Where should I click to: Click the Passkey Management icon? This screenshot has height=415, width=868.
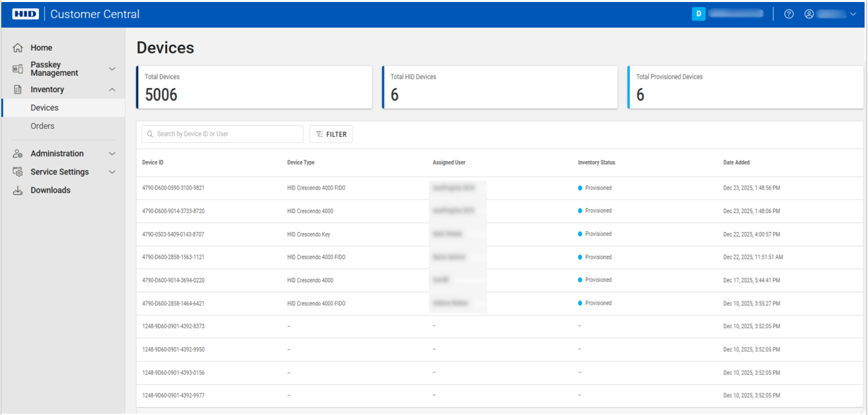coord(18,69)
